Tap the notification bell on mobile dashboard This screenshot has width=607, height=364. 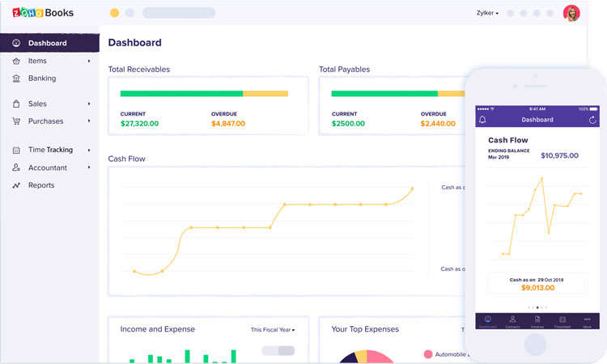(483, 120)
